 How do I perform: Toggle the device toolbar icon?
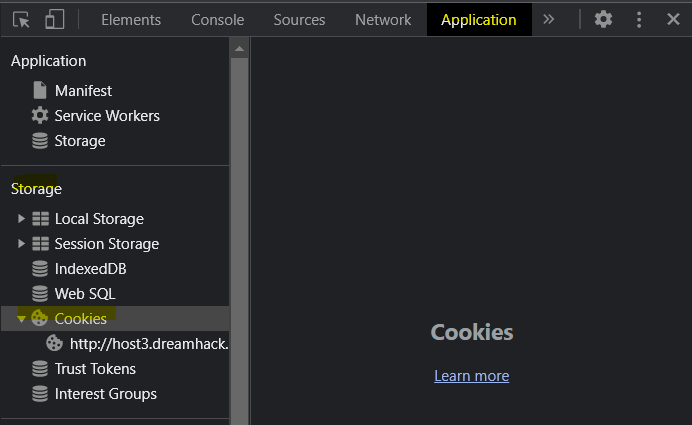pos(55,20)
